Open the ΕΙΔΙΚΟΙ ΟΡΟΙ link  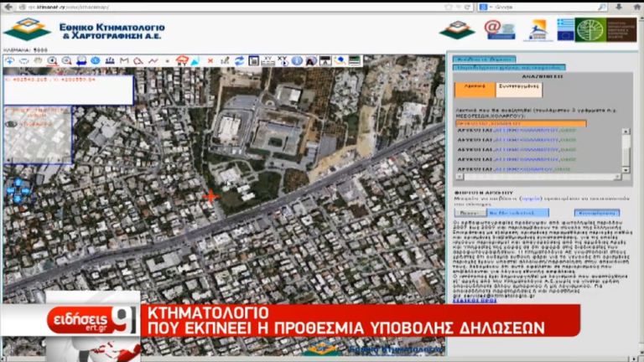tap(475, 301)
